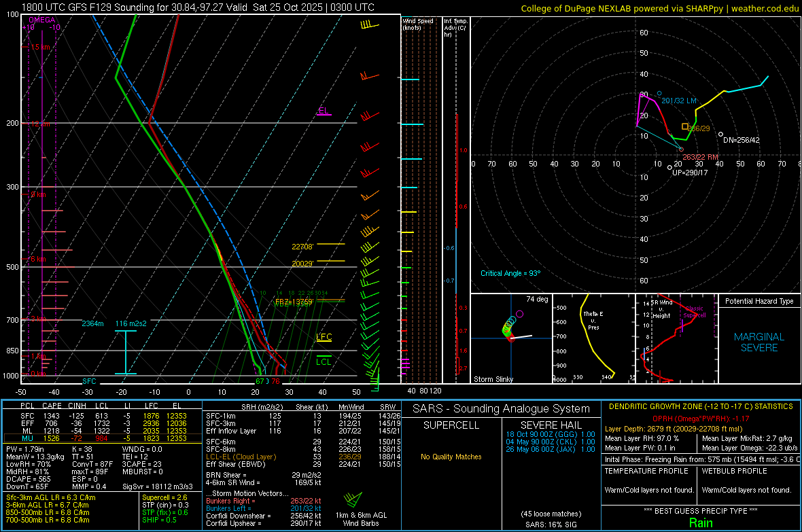This screenshot has height=532, width=802.
Task: Click the 20029' dendritic zone bottom label
Action: click(x=302, y=264)
